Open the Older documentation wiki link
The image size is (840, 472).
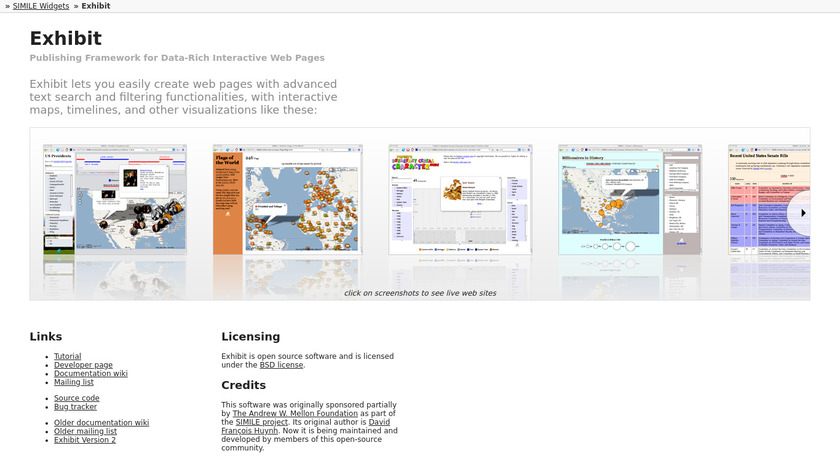pyautogui.click(x=101, y=423)
